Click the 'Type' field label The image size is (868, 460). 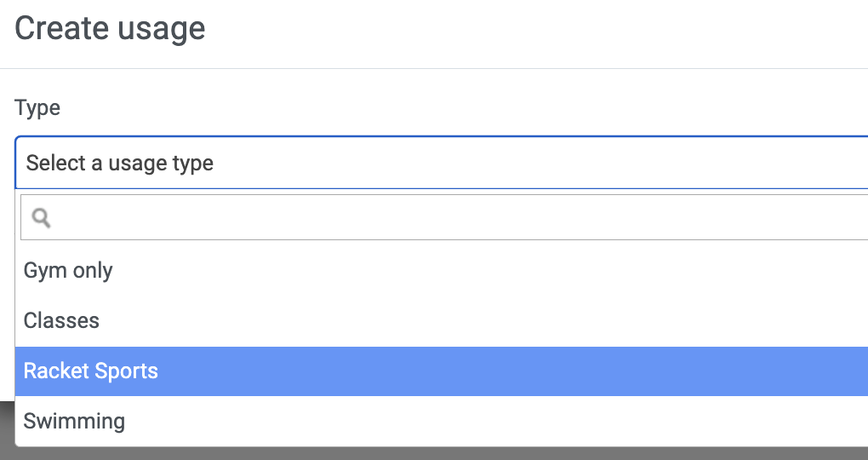(37, 107)
